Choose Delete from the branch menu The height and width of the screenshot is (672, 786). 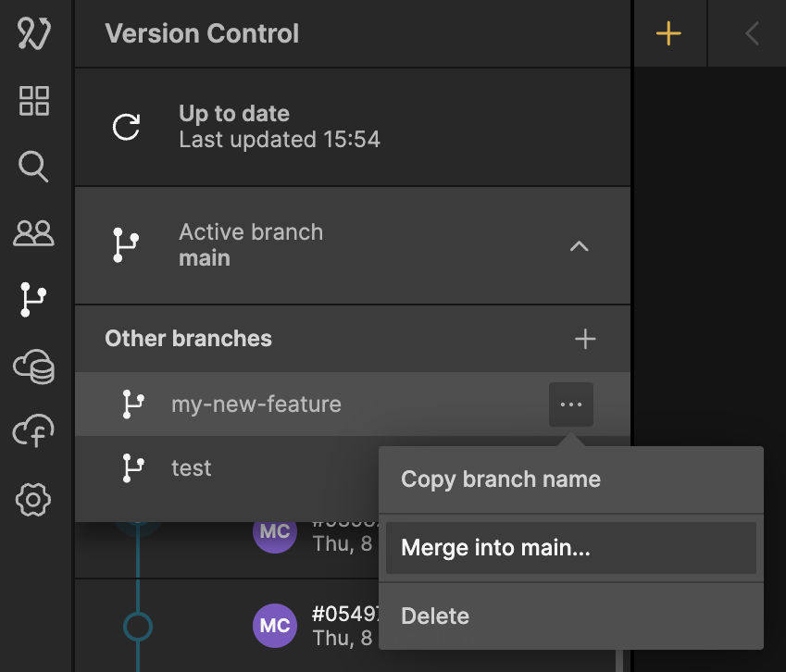435,616
